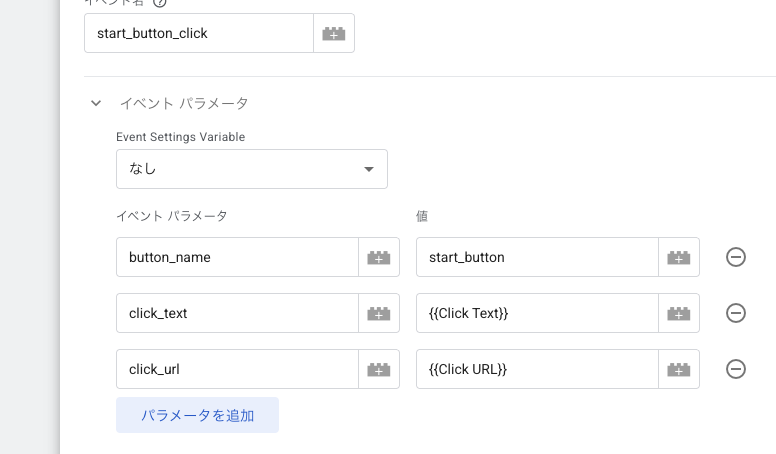This screenshot has width=776, height=454.
Task: Open the Event Settings Variable dropdown
Action: click(252, 169)
